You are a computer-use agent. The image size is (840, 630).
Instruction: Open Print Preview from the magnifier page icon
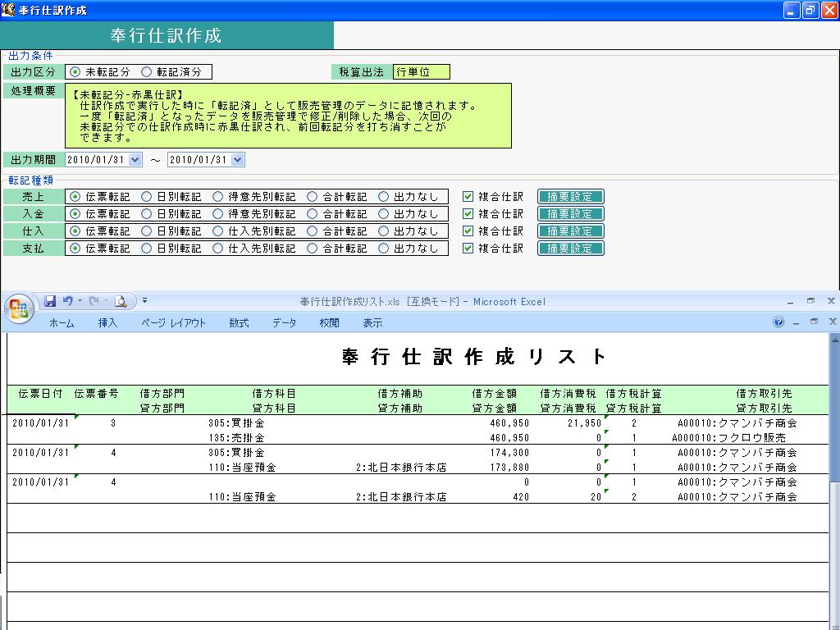(121, 301)
